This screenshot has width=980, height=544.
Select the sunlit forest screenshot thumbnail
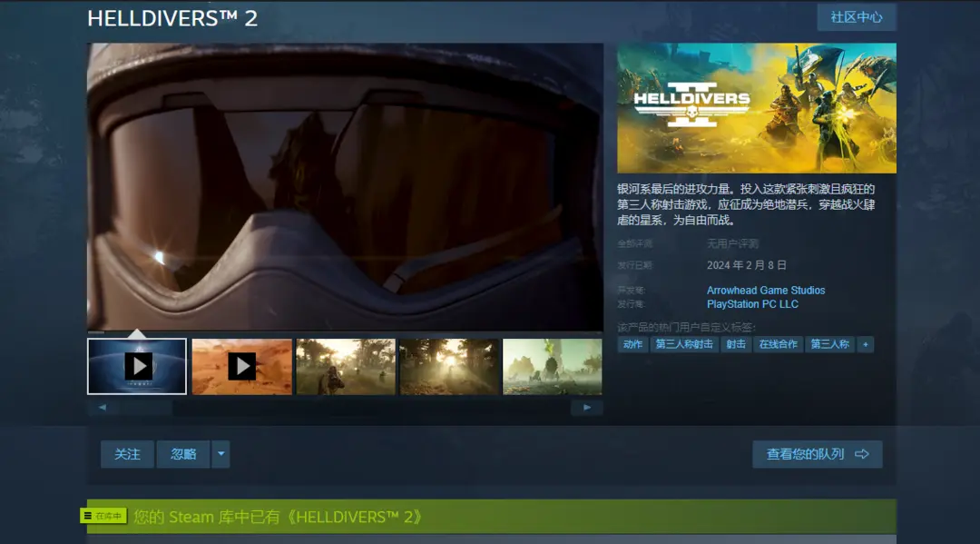pyautogui.click(x=449, y=366)
